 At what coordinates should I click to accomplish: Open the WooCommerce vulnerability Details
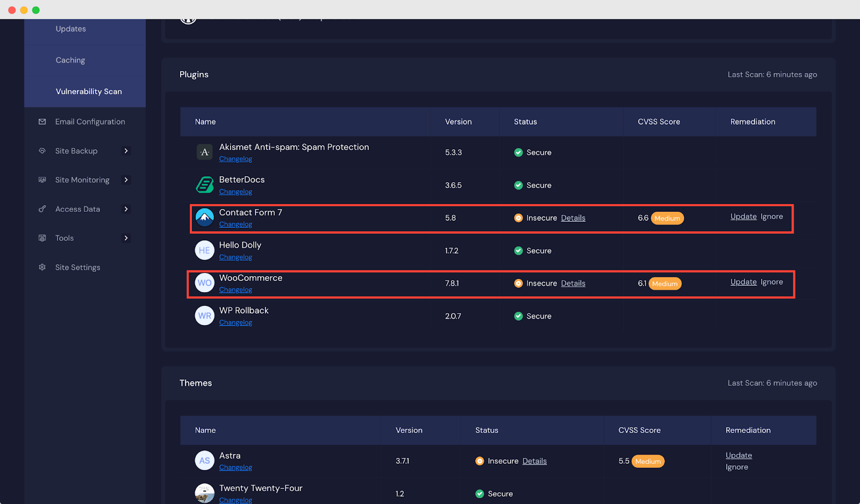[573, 283]
